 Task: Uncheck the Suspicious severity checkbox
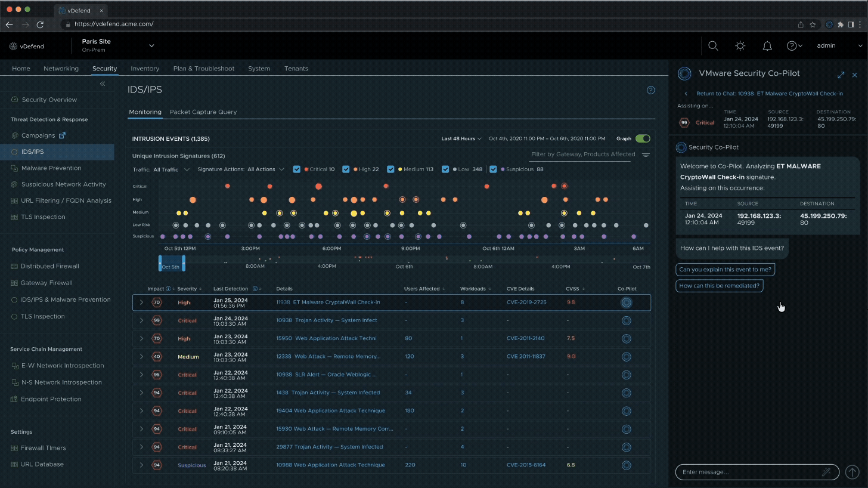point(493,169)
